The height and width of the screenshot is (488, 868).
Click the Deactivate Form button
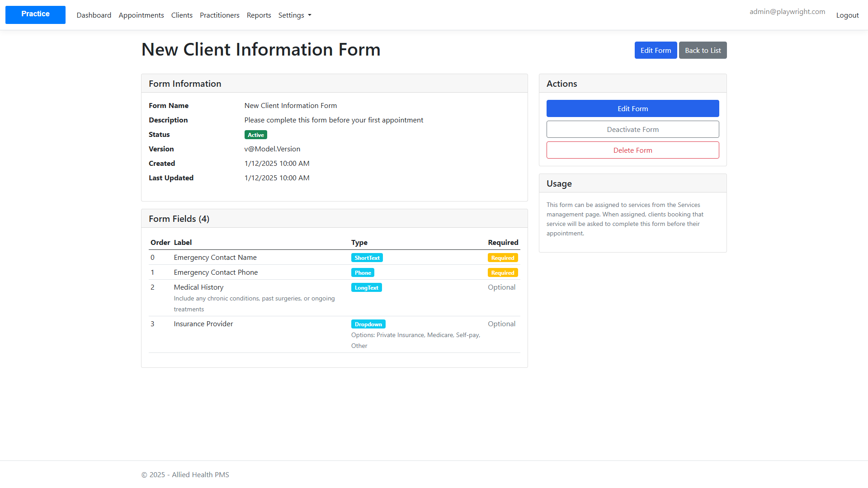tap(632, 129)
